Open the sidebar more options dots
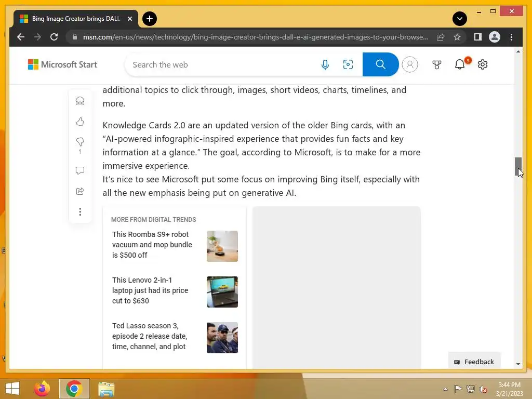 [80, 212]
